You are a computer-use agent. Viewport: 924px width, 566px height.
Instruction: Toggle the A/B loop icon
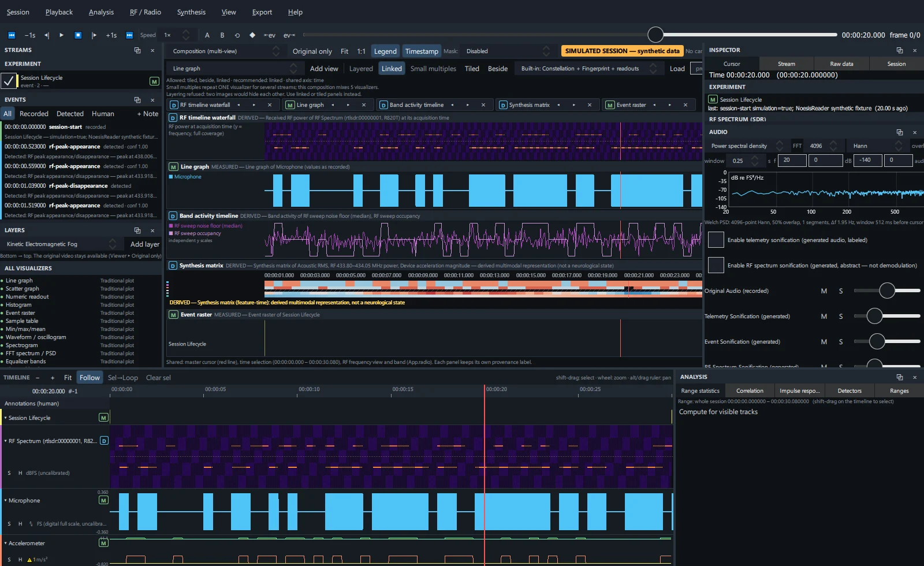(237, 35)
